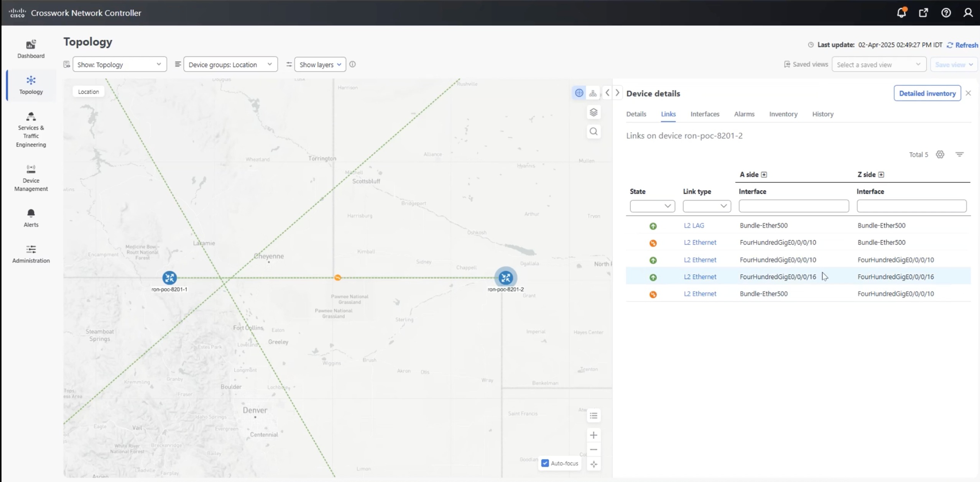The image size is (980, 482).
Task: Open Administration in the sidebar
Action: click(31, 254)
